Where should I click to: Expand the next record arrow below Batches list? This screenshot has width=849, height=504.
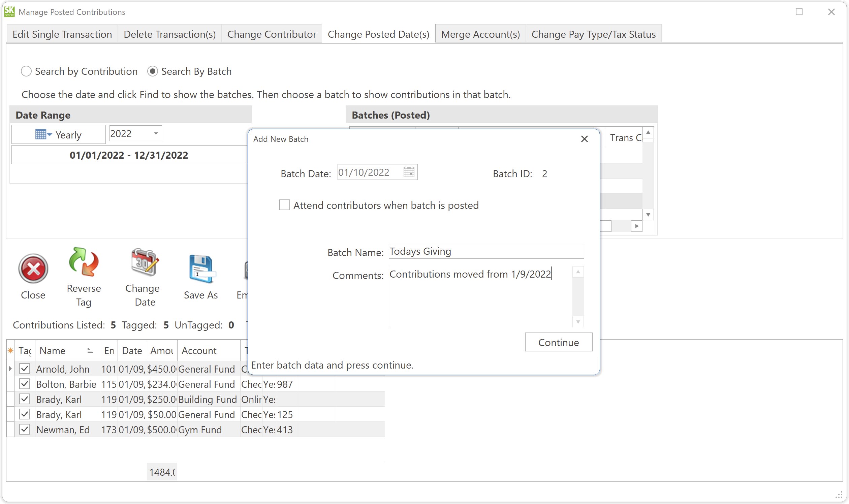pyautogui.click(x=637, y=226)
